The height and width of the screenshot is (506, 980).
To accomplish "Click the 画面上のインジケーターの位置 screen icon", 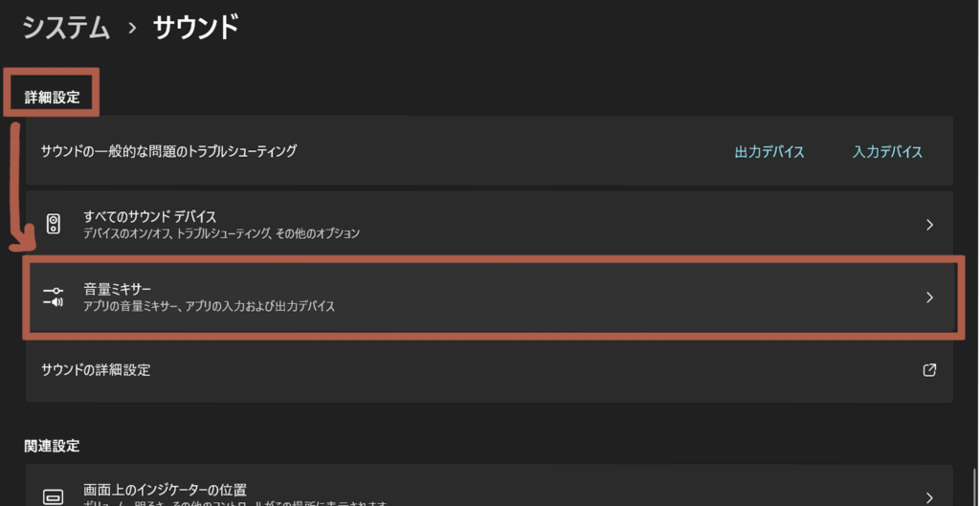I will [x=54, y=496].
